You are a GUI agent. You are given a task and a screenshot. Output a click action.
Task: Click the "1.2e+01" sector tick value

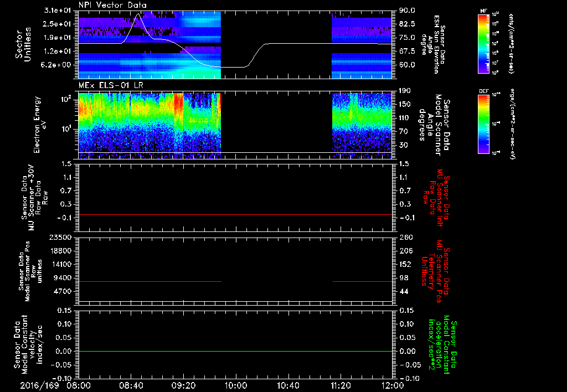click(58, 51)
